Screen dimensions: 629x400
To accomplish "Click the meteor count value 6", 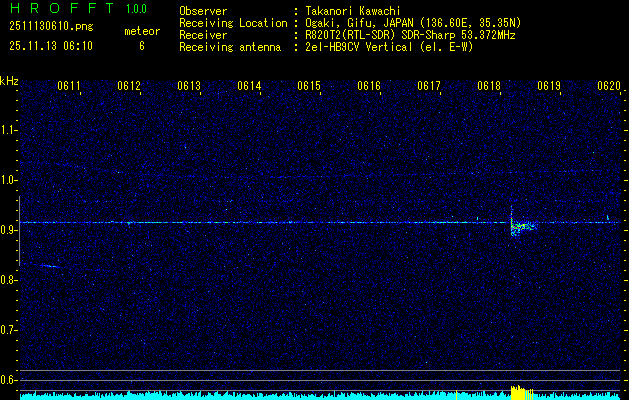I will pyautogui.click(x=142, y=46).
